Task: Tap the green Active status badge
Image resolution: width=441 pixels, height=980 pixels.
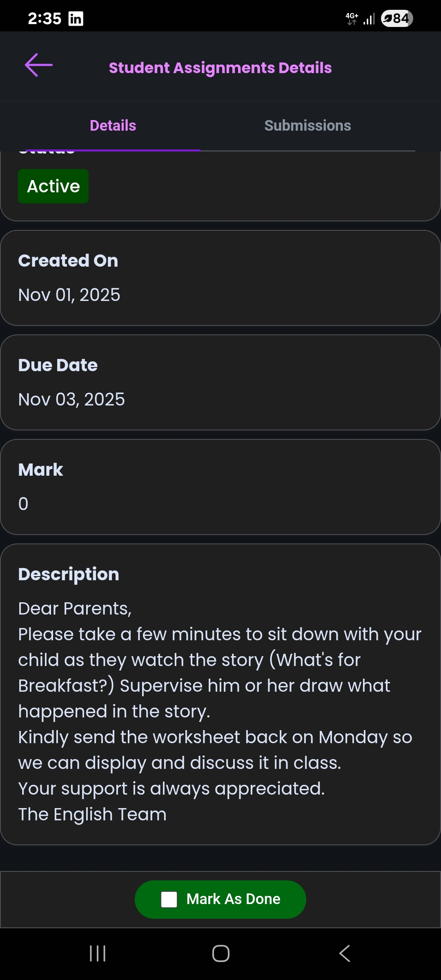Action: click(53, 186)
